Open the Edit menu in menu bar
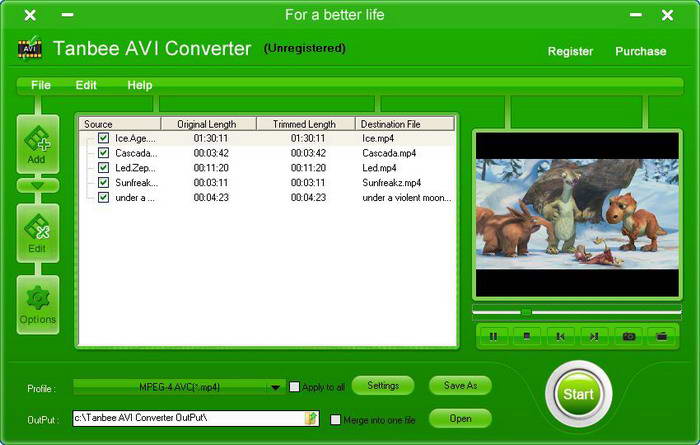This screenshot has height=445, width=700. tap(86, 85)
